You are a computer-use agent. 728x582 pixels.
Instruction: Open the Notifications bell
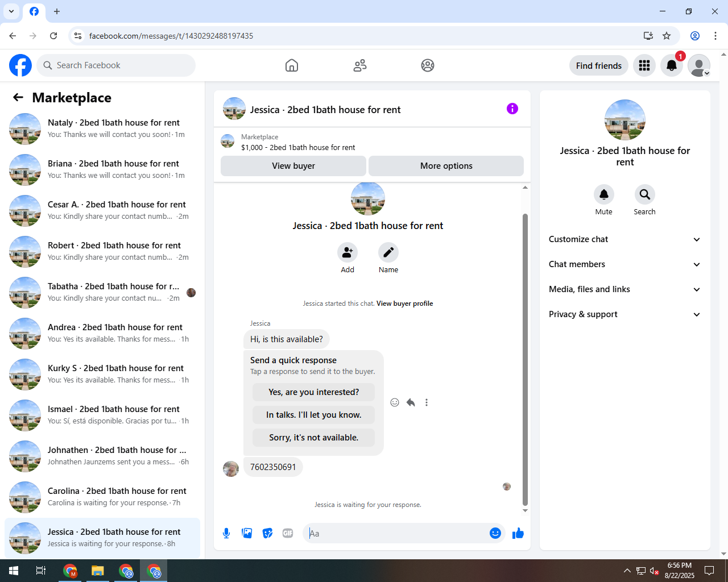point(672,65)
